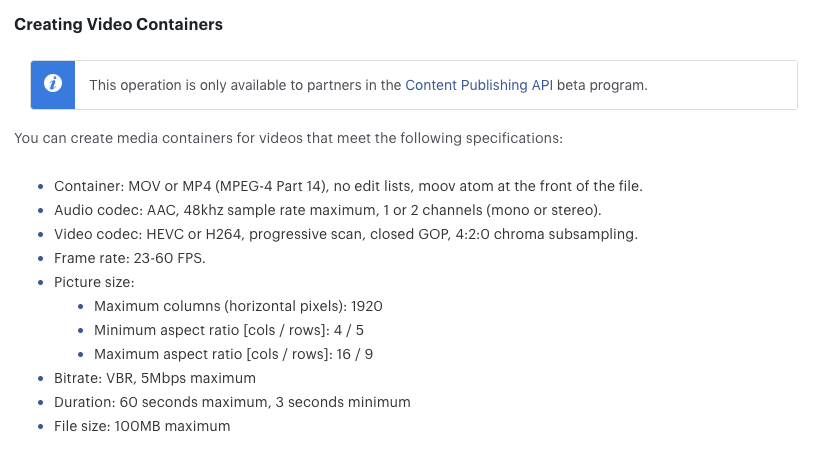Select the Frame rate 23-60 FPS item
814x449 pixels.
[130, 258]
